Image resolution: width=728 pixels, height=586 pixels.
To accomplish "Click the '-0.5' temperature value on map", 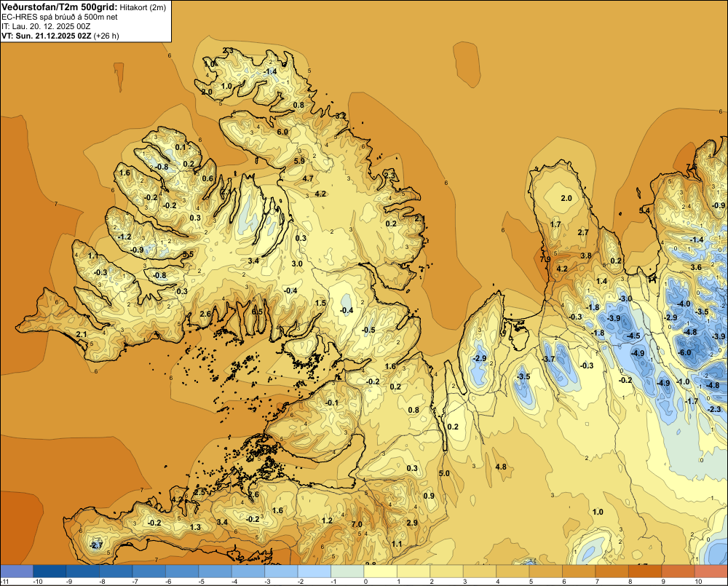I will [368, 330].
